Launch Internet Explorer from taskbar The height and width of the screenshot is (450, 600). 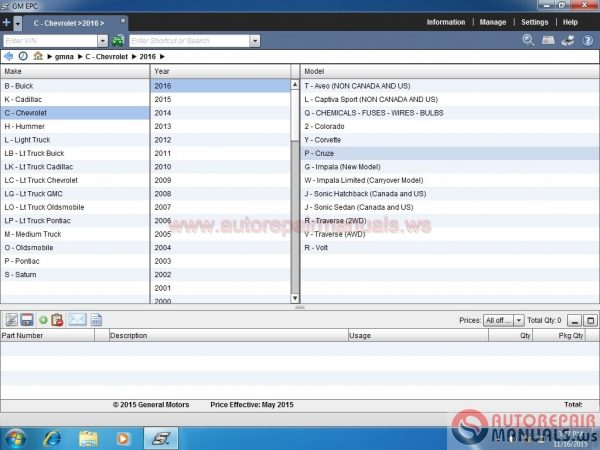[x=52, y=439]
